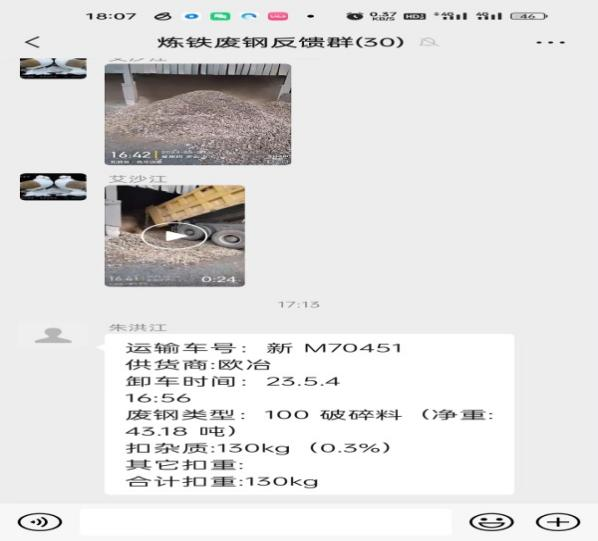598x541 pixels.
Task: Tap the back arrow in chat header
Action: 32,42
